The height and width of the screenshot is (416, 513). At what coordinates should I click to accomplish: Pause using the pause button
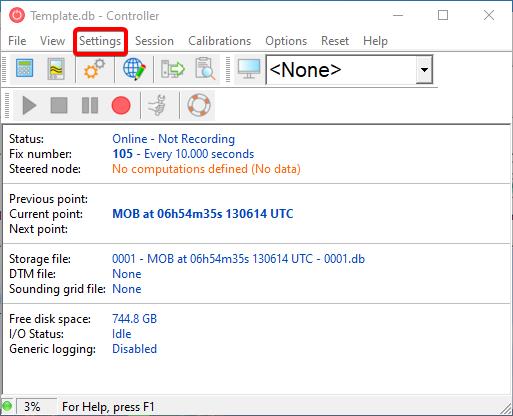tap(90, 105)
